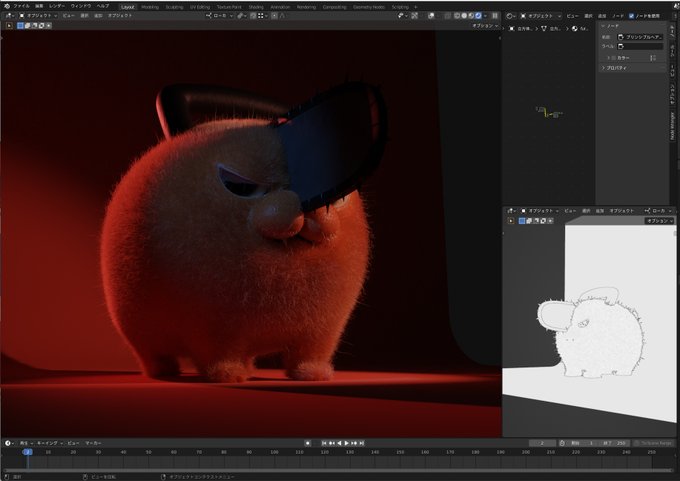Toggle auto keying record button

tap(307, 443)
